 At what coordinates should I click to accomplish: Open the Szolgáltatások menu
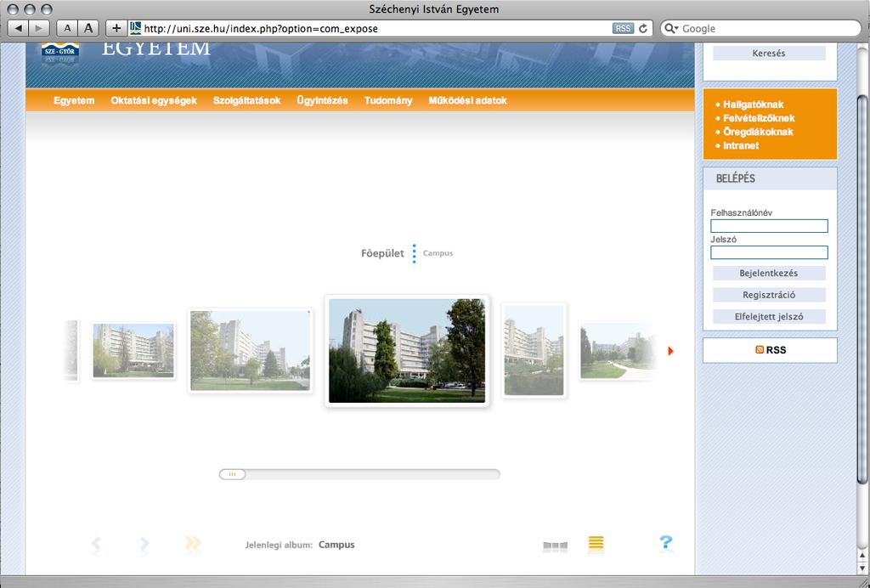[x=247, y=100]
